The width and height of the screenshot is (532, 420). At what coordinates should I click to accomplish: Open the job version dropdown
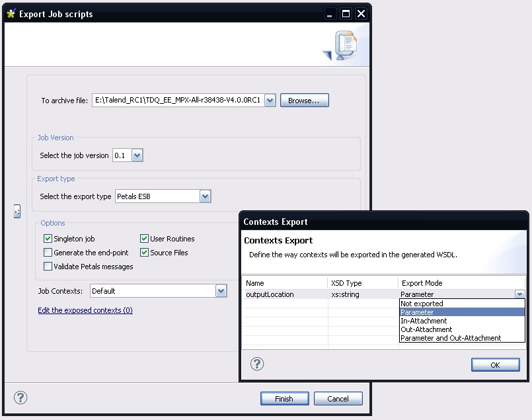(137, 155)
